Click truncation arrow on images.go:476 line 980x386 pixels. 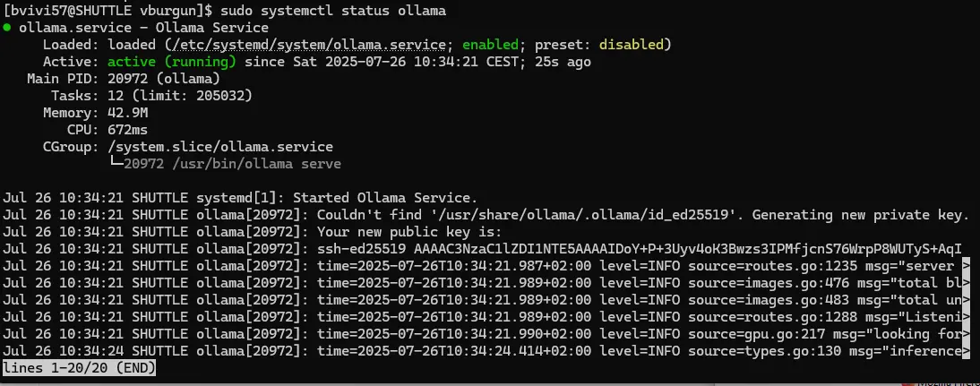click(967, 284)
